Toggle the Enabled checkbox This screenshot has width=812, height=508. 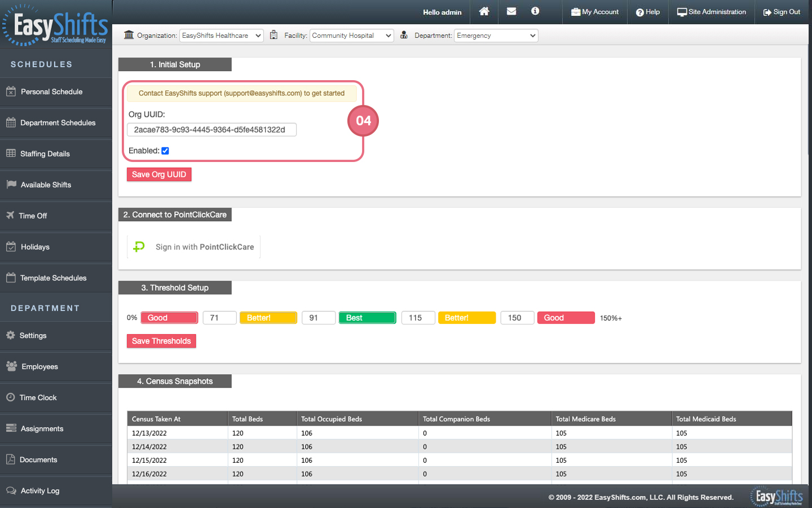tap(165, 151)
